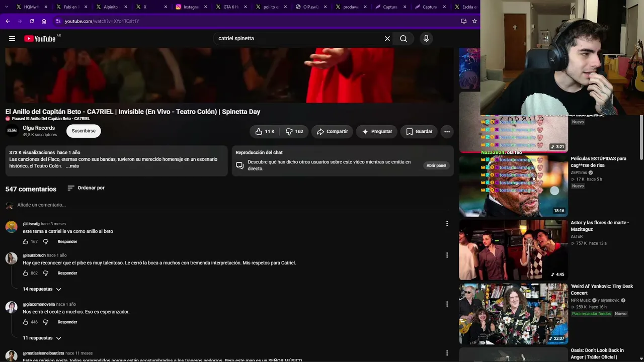This screenshot has height=362, width=644.
Task: Open the video's more actions menu
Action: coord(447,132)
